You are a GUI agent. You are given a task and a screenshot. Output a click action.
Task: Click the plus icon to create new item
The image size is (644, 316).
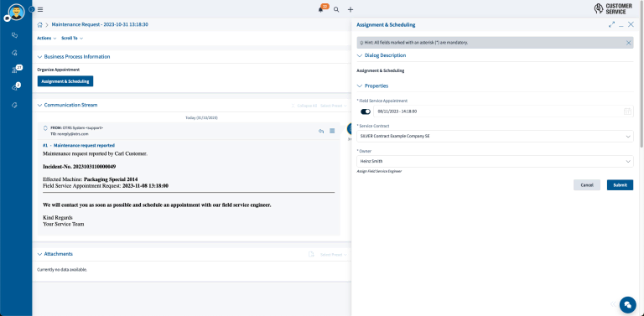351,9
